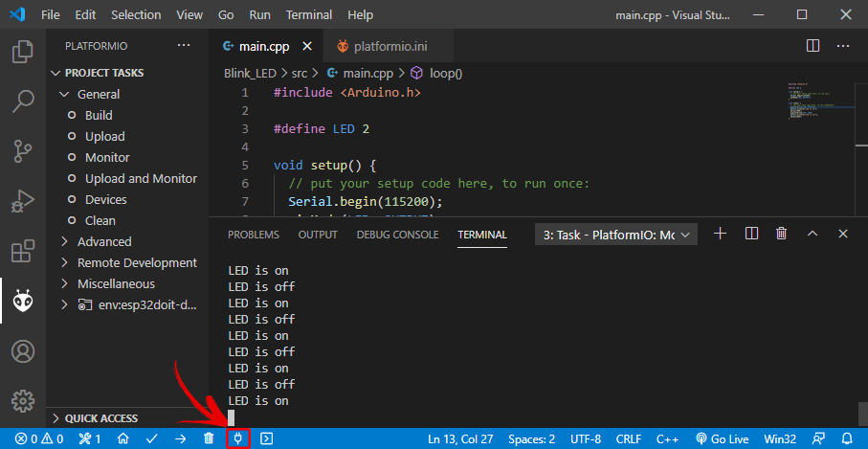Click the PlatformIO clean trash icon in status bar
The image size is (868, 449).
pyautogui.click(x=209, y=438)
